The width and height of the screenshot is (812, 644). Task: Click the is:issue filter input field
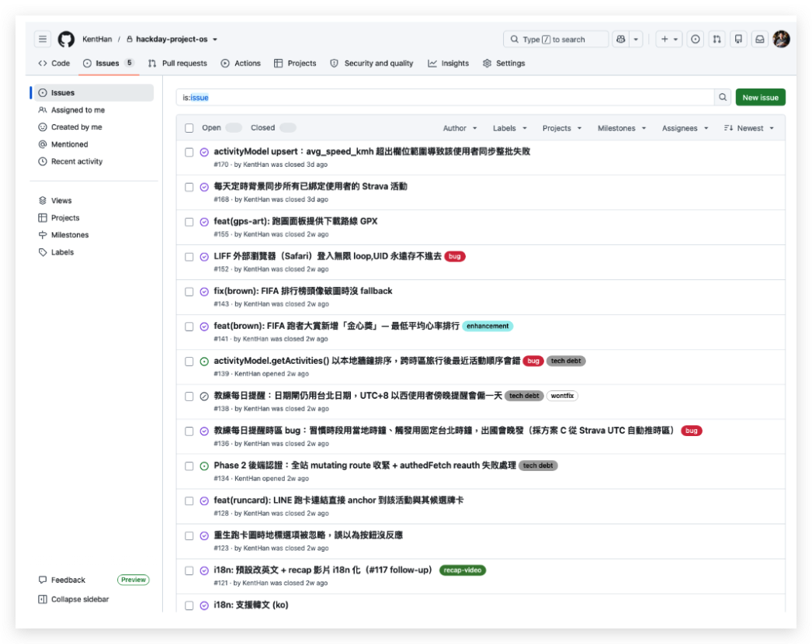click(x=446, y=97)
